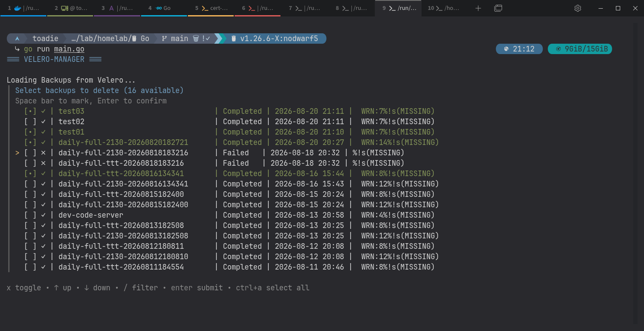The height and width of the screenshot is (331, 644).
Task: Click the git branch icon before main
Action: (164, 39)
